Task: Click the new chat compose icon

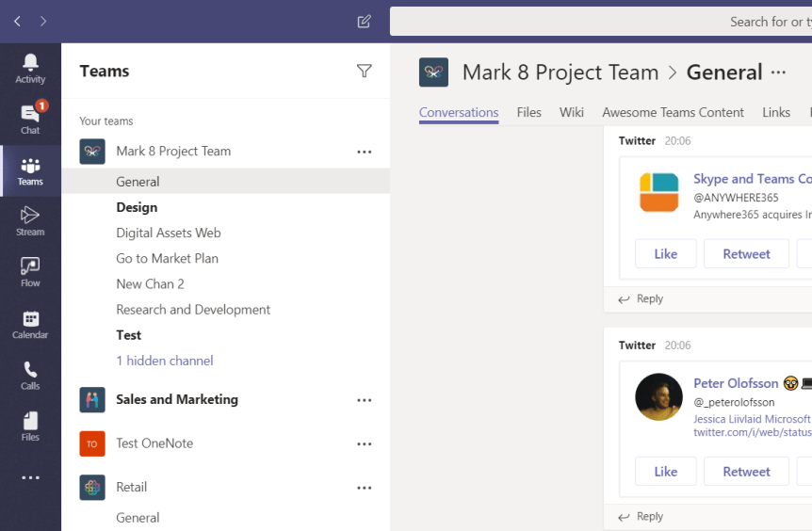Action: [x=365, y=22]
